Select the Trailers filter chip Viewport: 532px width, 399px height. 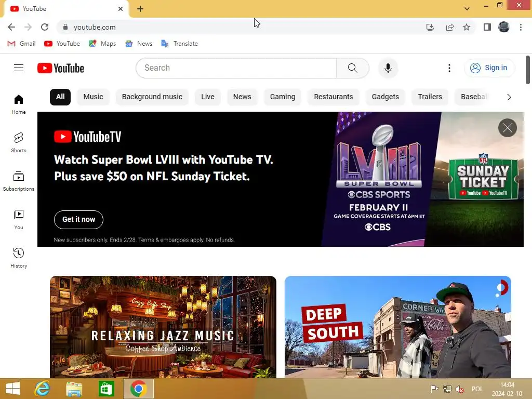click(x=430, y=97)
